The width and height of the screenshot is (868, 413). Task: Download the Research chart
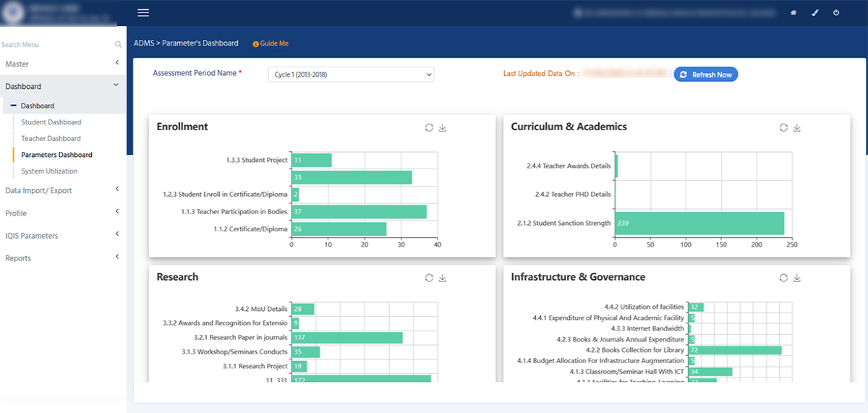443,278
